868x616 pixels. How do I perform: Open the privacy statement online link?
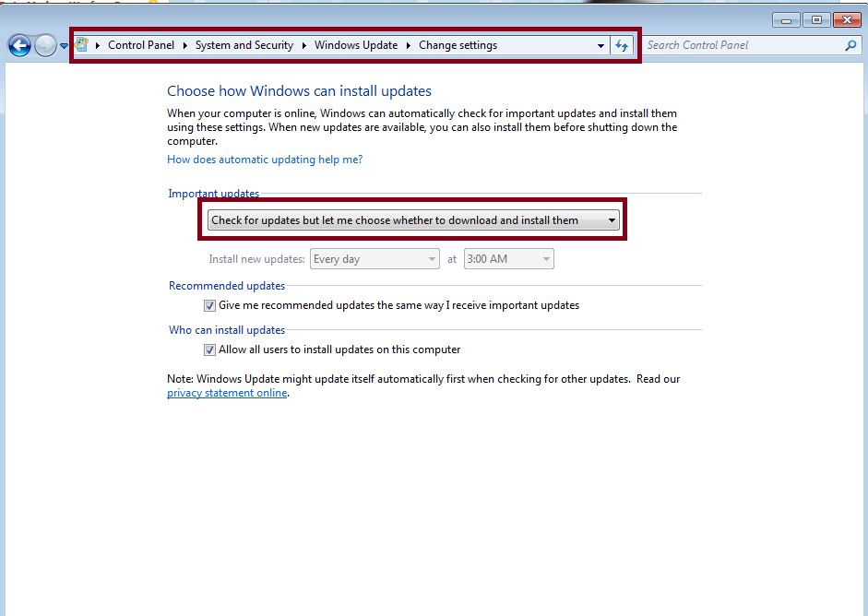pyautogui.click(x=227, y=393)
